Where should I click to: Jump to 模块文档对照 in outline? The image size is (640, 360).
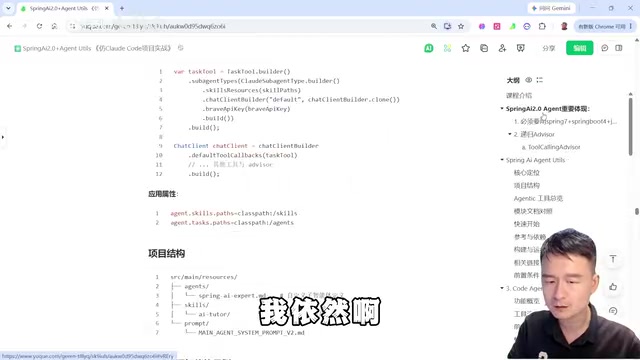pyautogui.click(x=533, y=211)
